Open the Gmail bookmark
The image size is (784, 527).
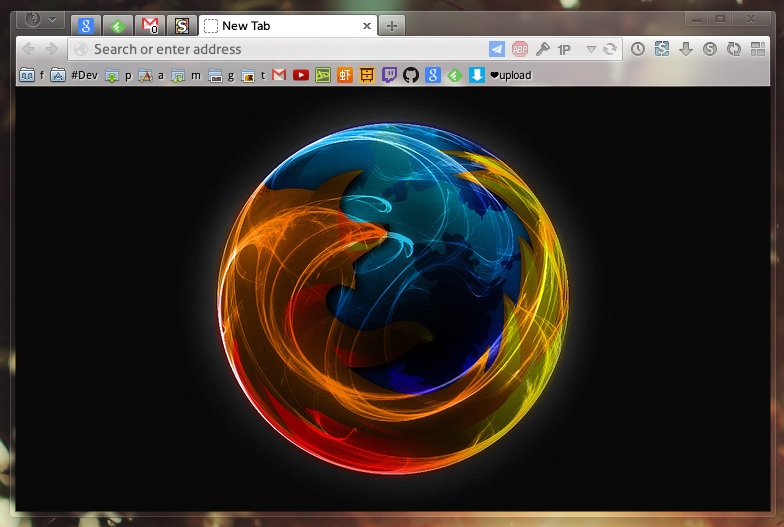tap(279, 76)
